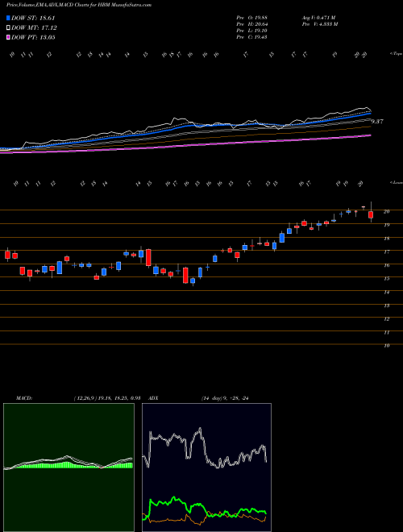Screen dimensions: 403x532
Task: Click the white DOW MT legend swatch
Action: (9, 28)
